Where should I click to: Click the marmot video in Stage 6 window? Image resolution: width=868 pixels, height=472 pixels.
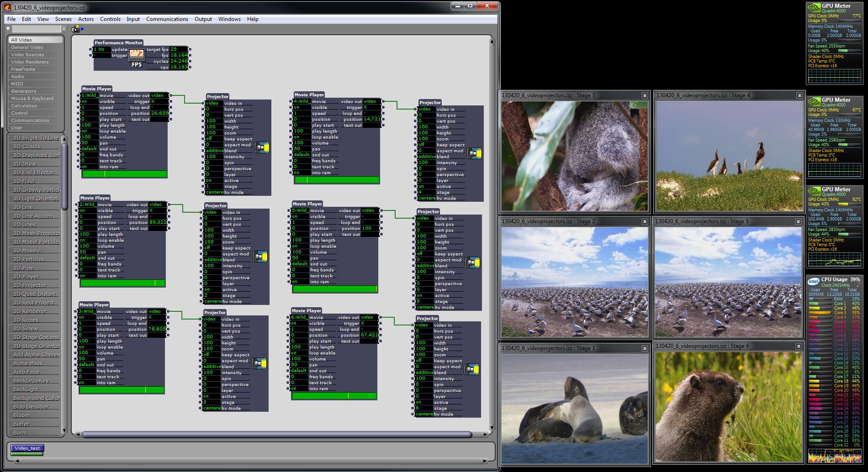728,407
